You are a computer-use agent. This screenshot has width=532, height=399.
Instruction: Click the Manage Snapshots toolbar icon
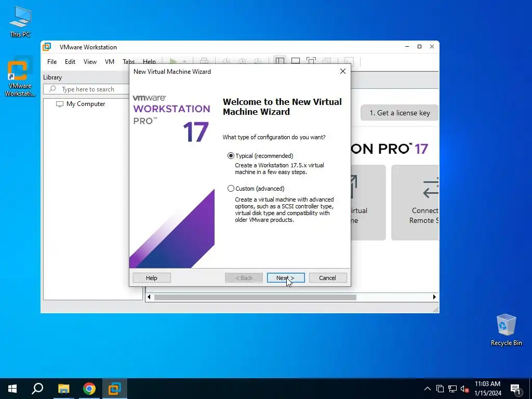pyautogui.click(x=258, y=61)
